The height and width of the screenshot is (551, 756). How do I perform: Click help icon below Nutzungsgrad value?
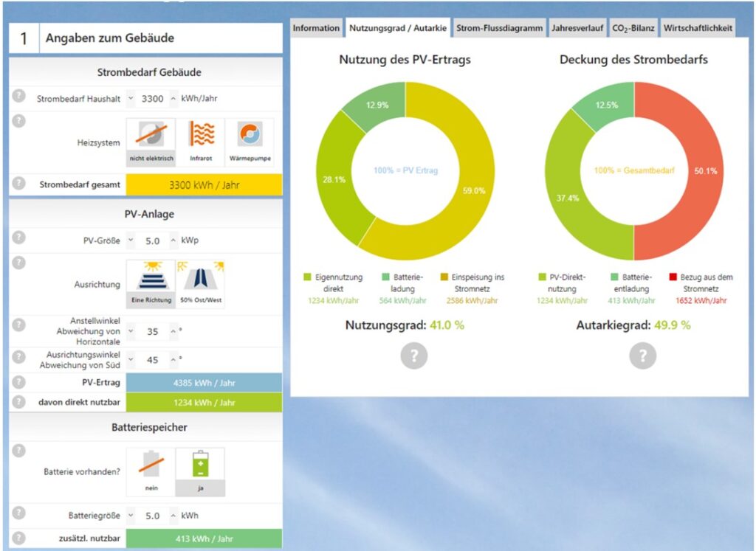click(413, 356)
